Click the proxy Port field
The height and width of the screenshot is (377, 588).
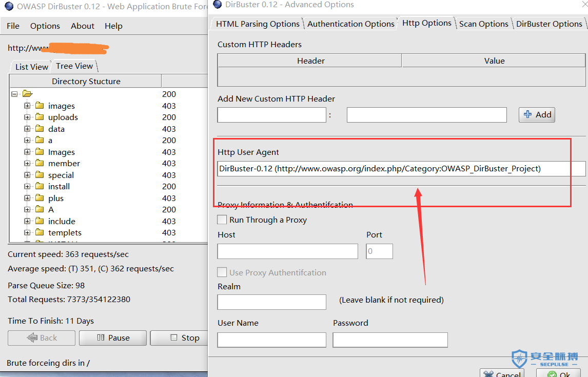380,251
